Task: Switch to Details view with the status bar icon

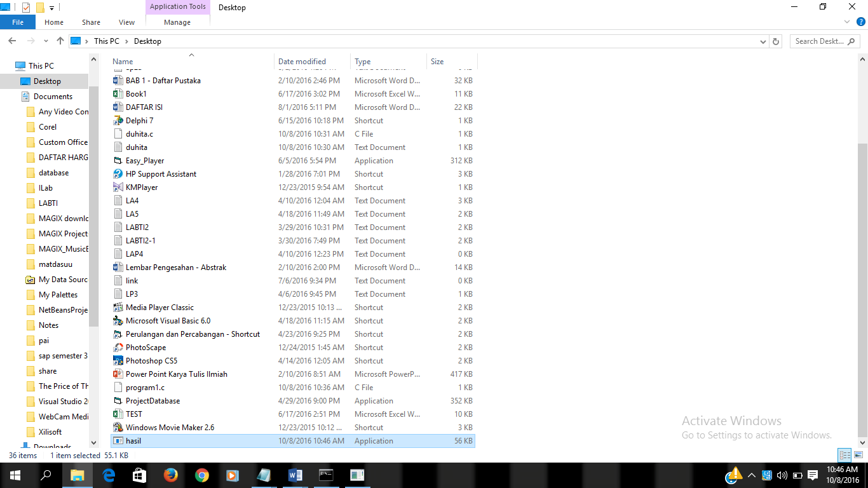Action: pos(844,455)
